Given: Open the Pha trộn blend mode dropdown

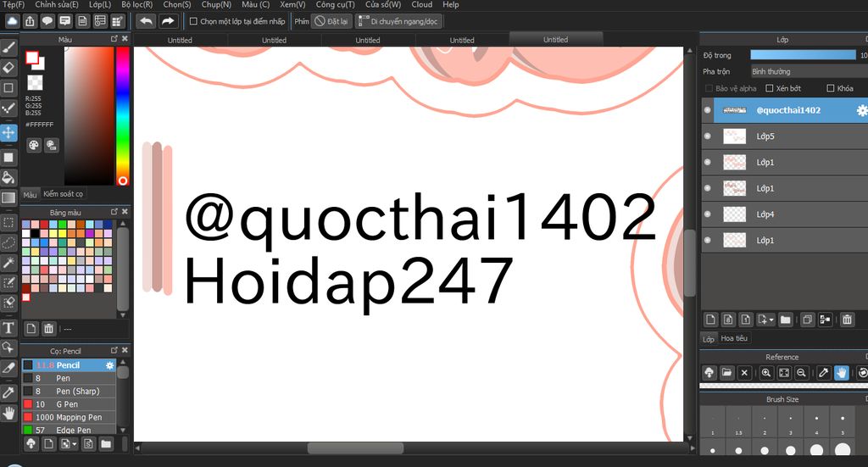Looking at the screenshot, I should [x=809, y=71].
